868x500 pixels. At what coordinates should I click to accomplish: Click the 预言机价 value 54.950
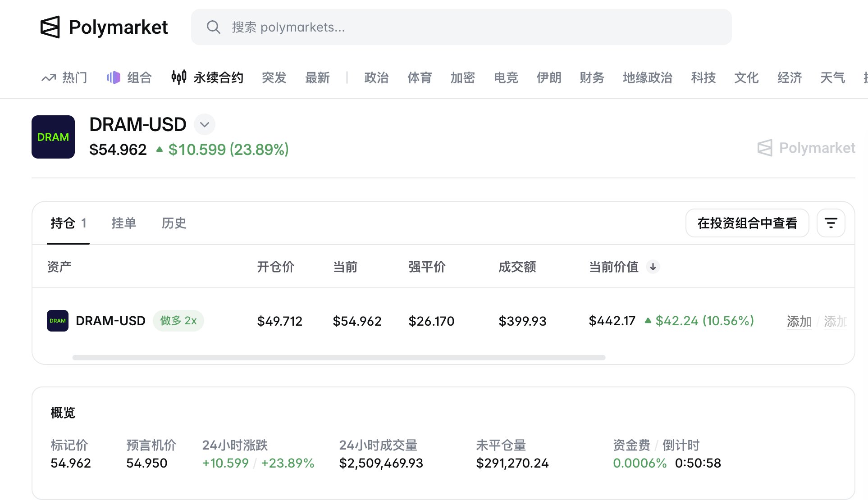[x=147, y=463]
